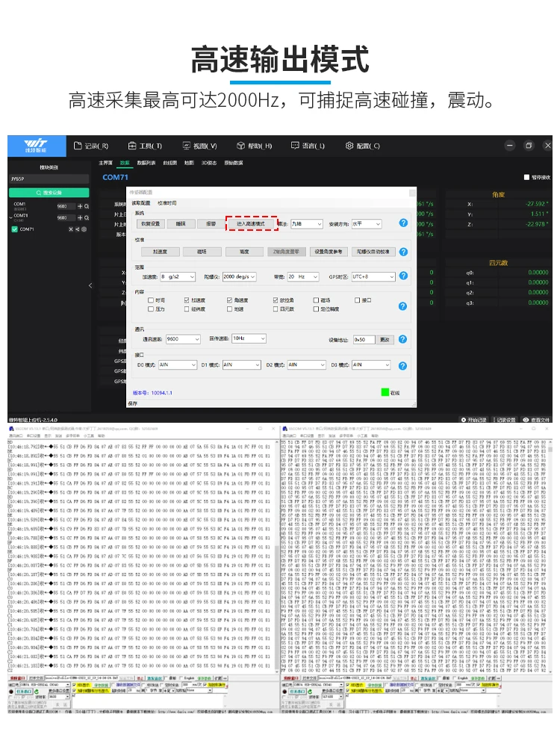Click the 恢复设置 button
The width and height of the screenshot is (560, 747).
click(151, 223)
